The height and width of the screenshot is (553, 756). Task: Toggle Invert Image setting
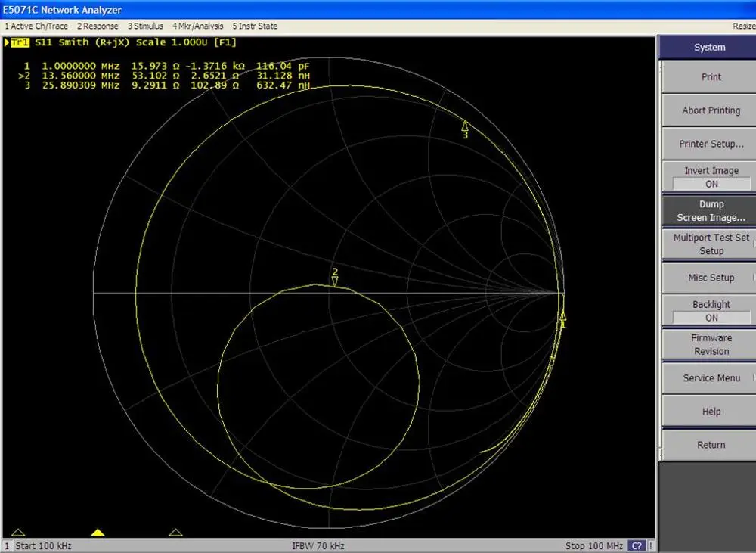(x=711, y=177)
